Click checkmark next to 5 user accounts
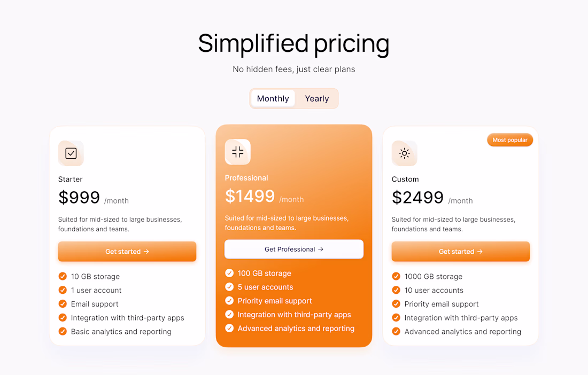 point(229,287)
